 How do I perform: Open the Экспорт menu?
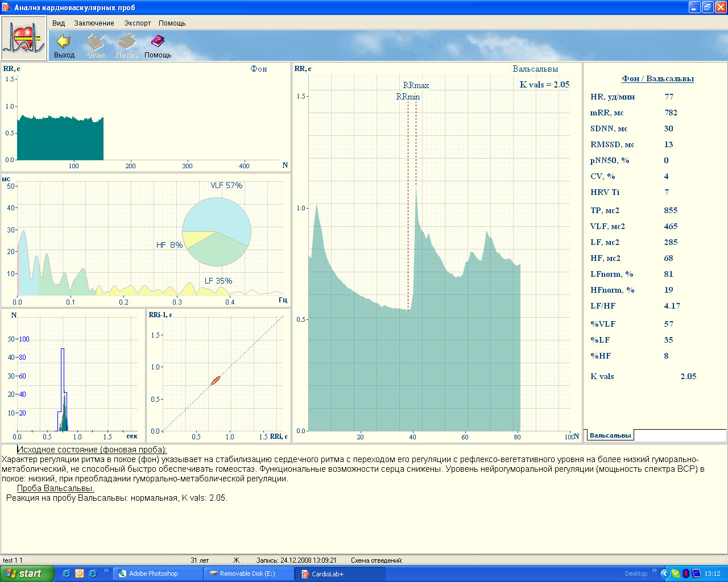[x=138, y=23]
